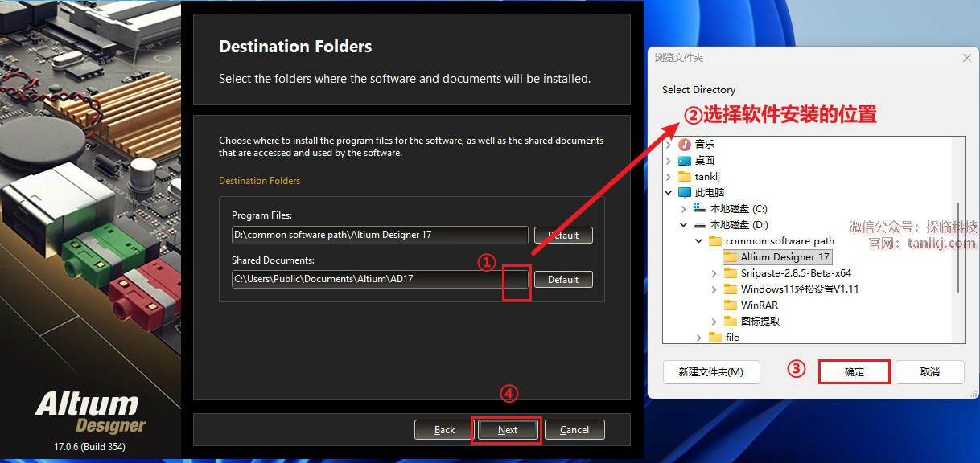Click the WinRAR folder icon

(x=731, y=305)
